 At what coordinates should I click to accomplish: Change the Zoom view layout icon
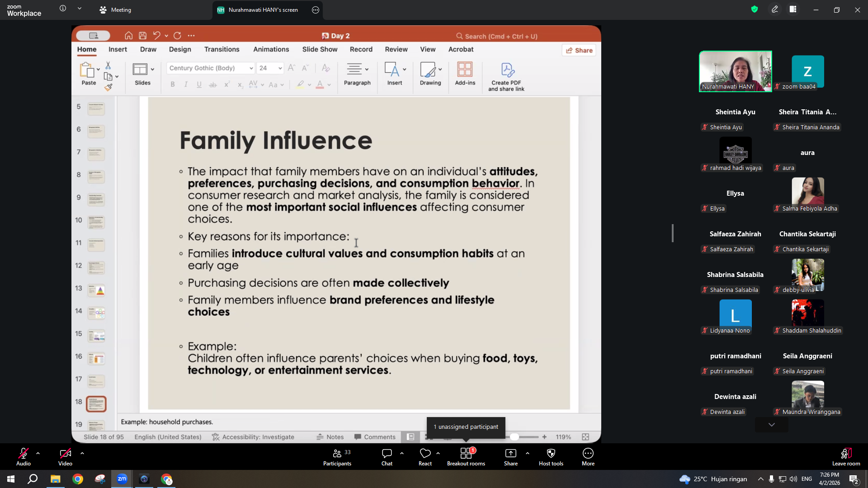pyautogui.click(x=793, y=9)
